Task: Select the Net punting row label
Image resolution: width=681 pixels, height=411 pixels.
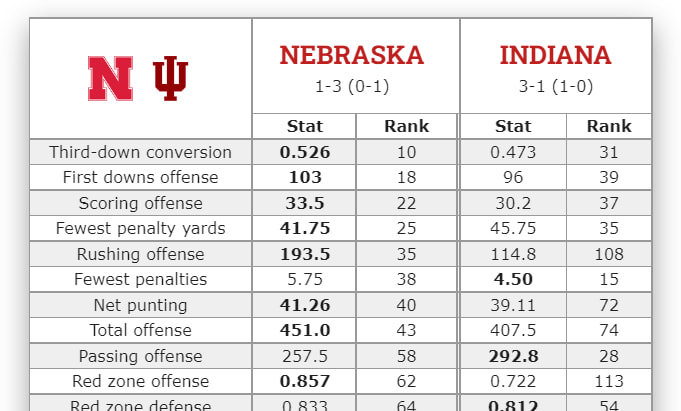Action: [x=140, y=305]
